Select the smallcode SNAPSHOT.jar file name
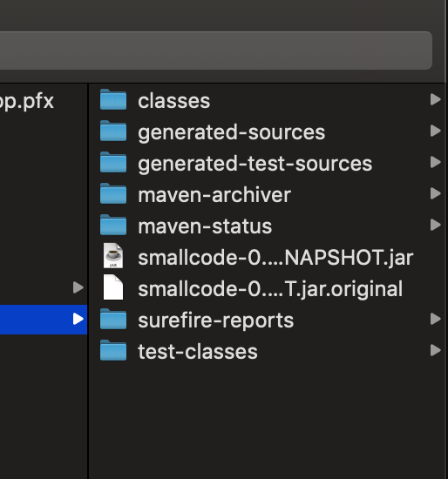This screenshot has height=479, width=448. [x=275, y=258]
